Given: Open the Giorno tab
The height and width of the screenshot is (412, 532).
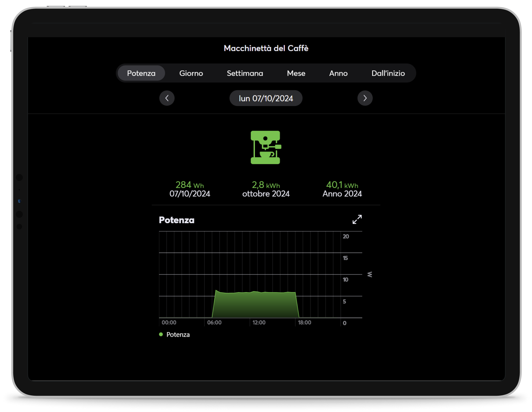Looking at the screenshot, I should point(191,73).
